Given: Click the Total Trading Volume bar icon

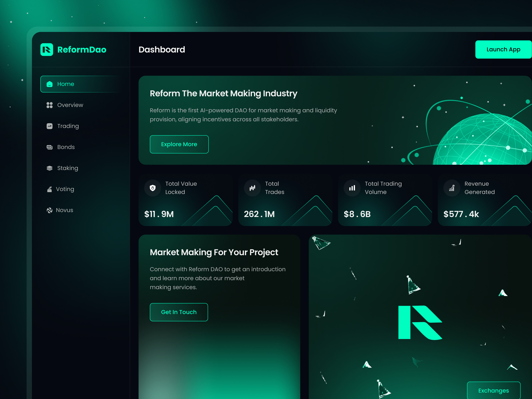Looking at the screenshot, I should tap(352, 188).
